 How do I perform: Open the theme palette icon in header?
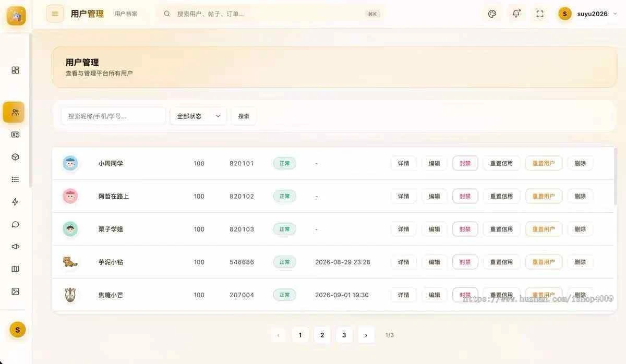point(492,14)
